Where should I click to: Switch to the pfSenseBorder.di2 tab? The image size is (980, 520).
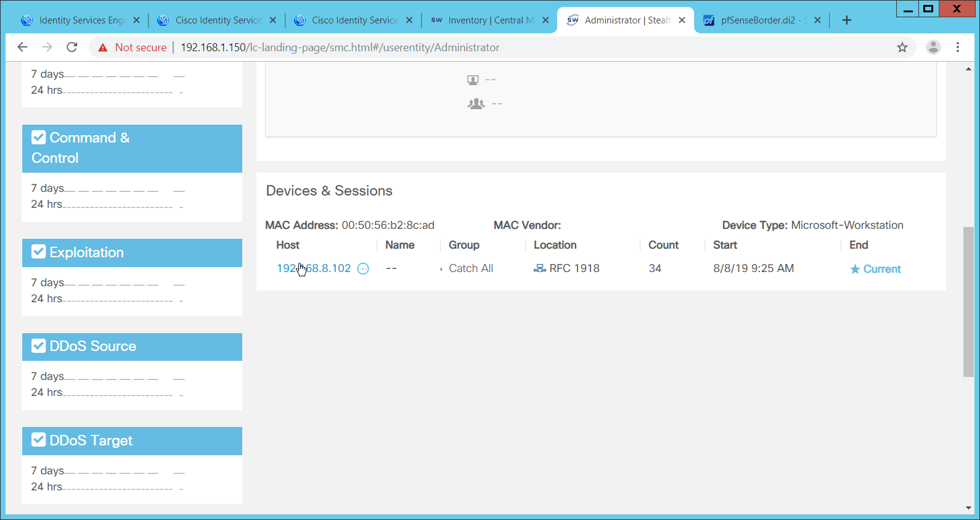(757, 20)
